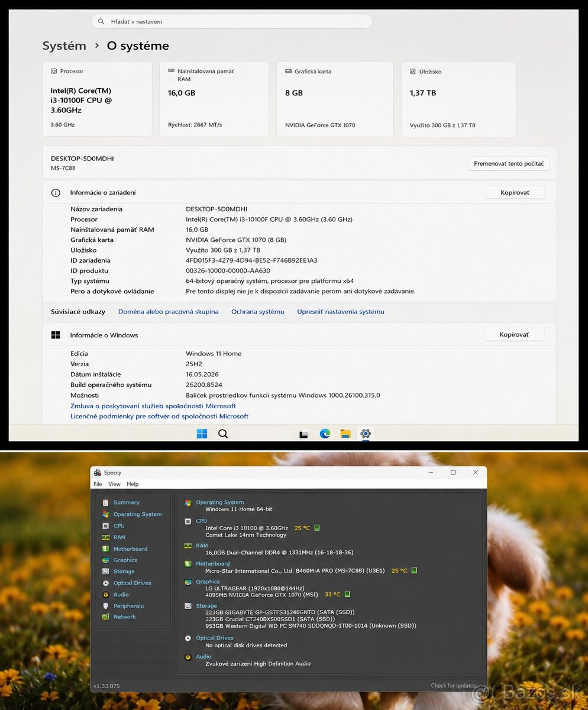
Task: Click Premenovať tento počítač button
Action: click(509, 163)
